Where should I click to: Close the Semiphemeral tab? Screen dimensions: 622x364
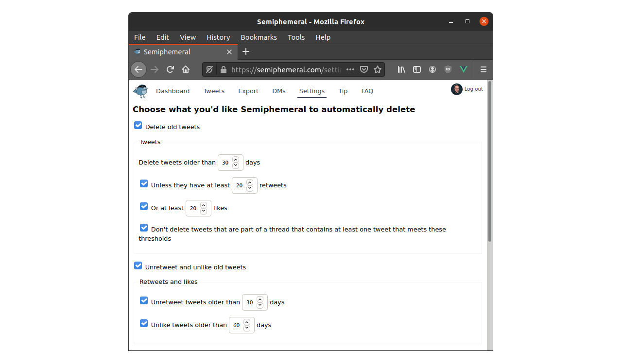229,52
